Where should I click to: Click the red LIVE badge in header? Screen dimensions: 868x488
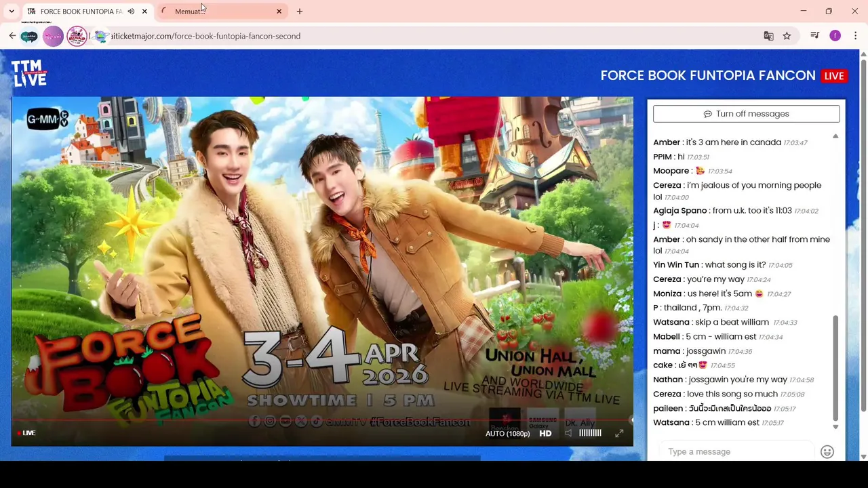coord(834,76)
